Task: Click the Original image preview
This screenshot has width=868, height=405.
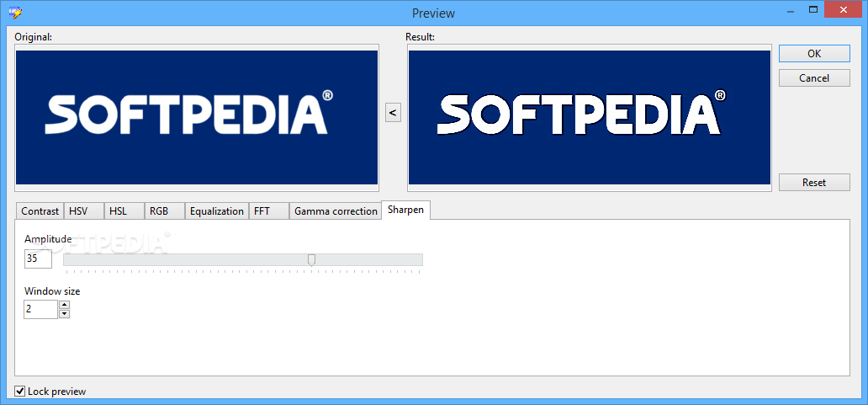Action: point(197,117)
